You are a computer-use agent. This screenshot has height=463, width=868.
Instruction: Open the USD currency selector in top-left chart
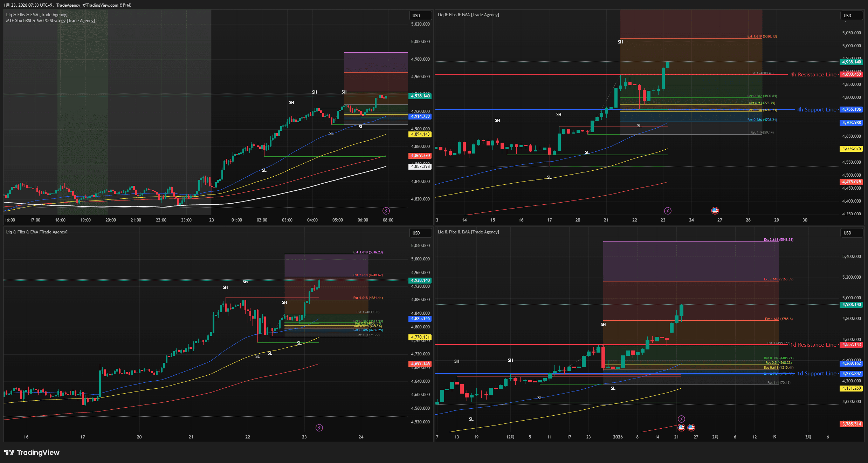point(420,15)
